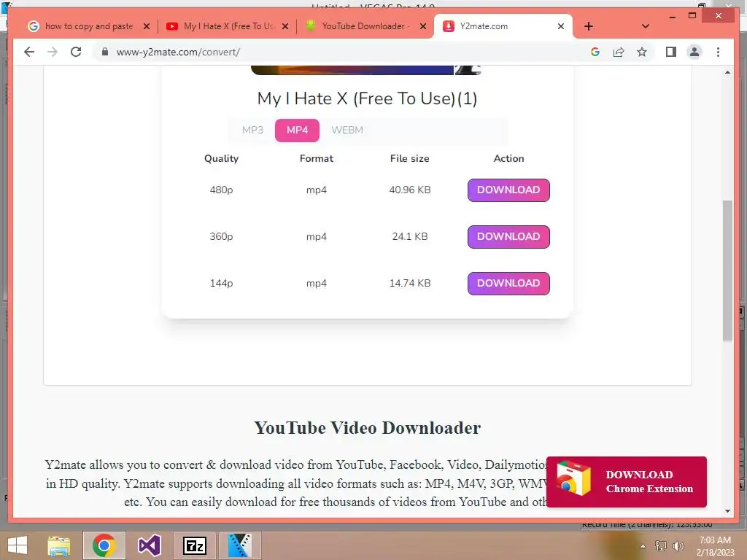Click the '360p' quality cell

221,237
